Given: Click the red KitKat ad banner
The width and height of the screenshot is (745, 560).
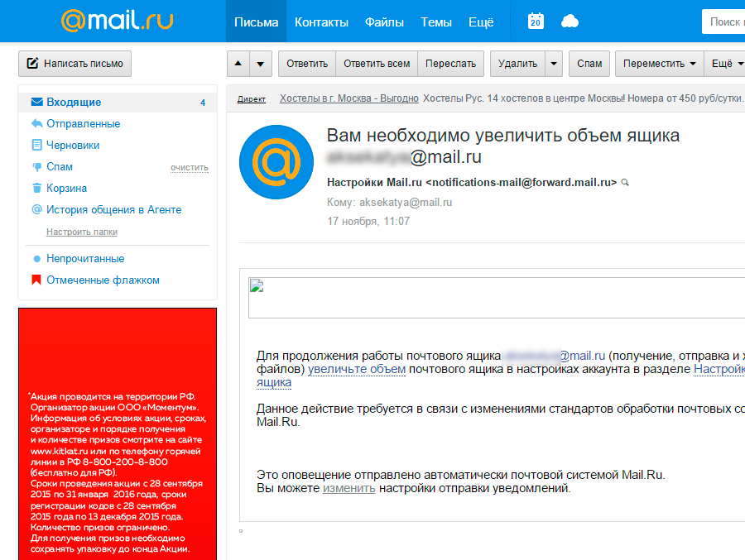Looking at the screenshot, I should click(x=118, y=433).
